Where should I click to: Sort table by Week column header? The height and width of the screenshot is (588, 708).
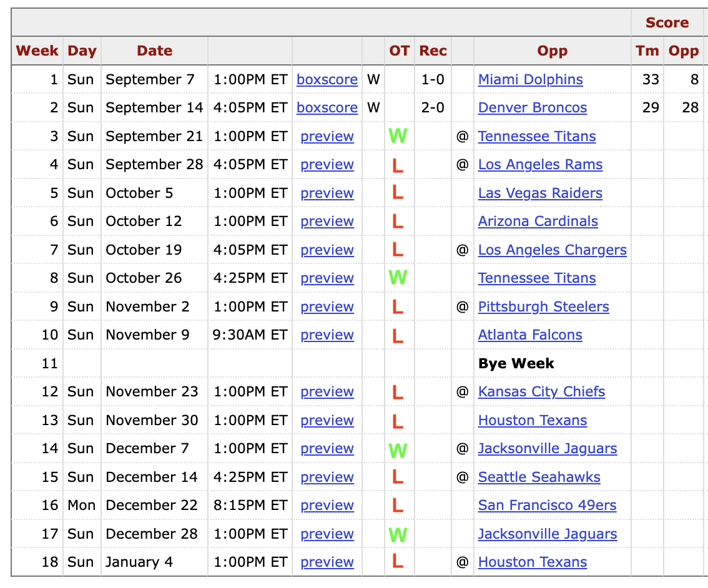point(37,51)
